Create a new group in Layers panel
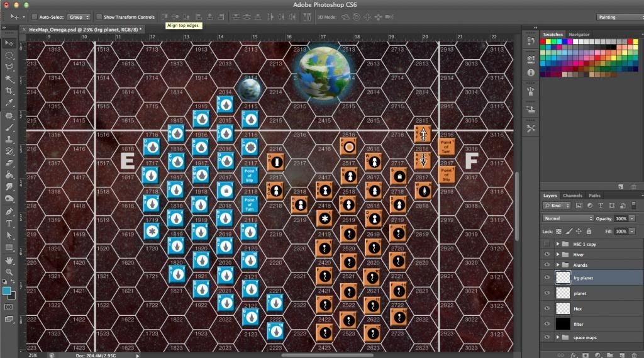 click(610, 355)
